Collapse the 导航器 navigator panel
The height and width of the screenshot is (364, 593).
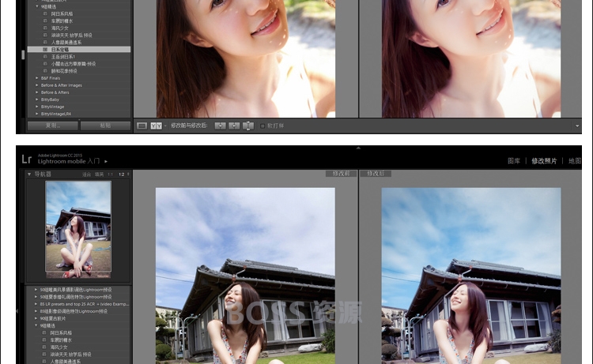click(29, 174)
